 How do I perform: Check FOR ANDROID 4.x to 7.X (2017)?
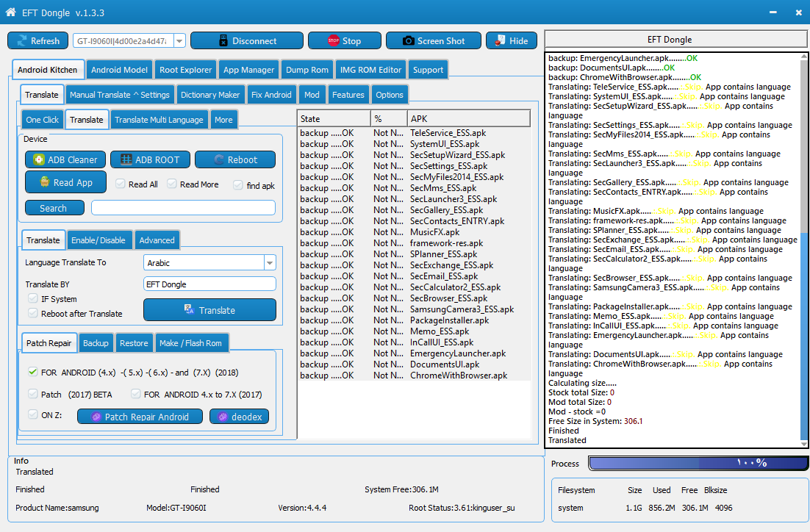point(136,394)
